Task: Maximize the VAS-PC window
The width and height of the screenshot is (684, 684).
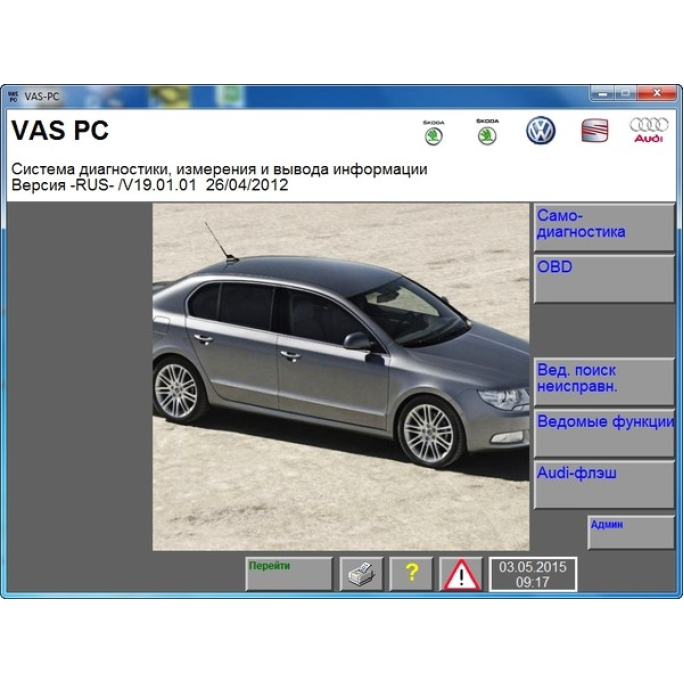Action: 626,93
